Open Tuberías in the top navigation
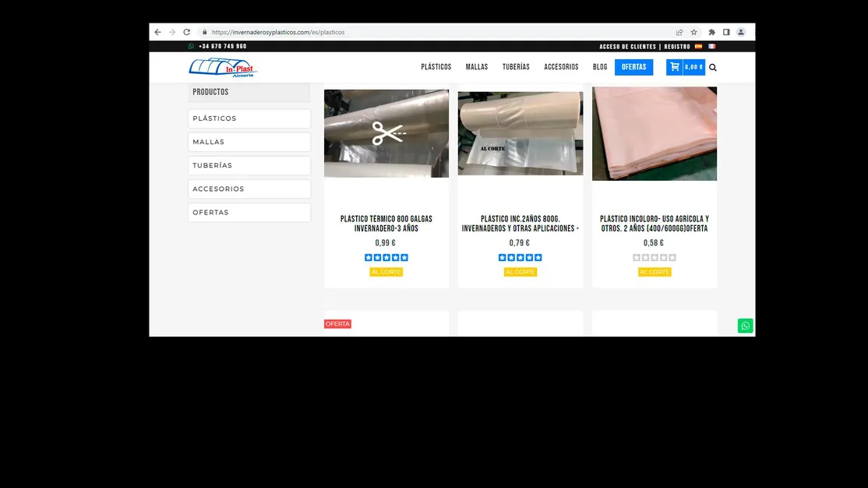868x488 pixels. click(516, 67)
